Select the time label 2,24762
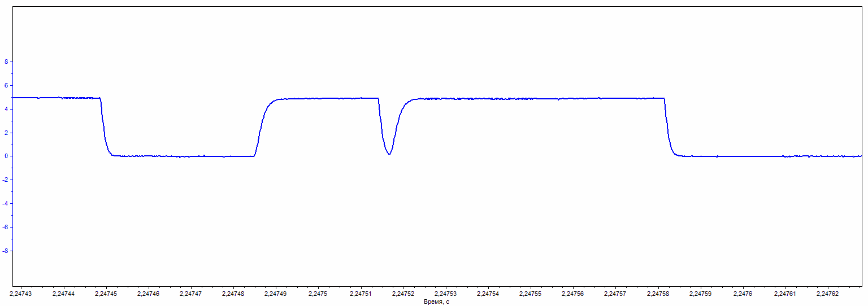This screenshot has height=306, width=868. (x=827, y=294)
